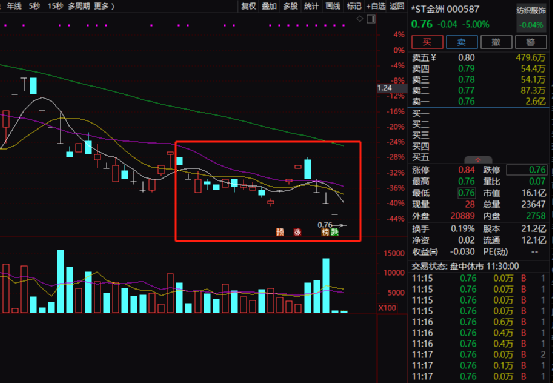Toggle the side panel layout icon
The image size is (553, 383).
tap(371, 19)
